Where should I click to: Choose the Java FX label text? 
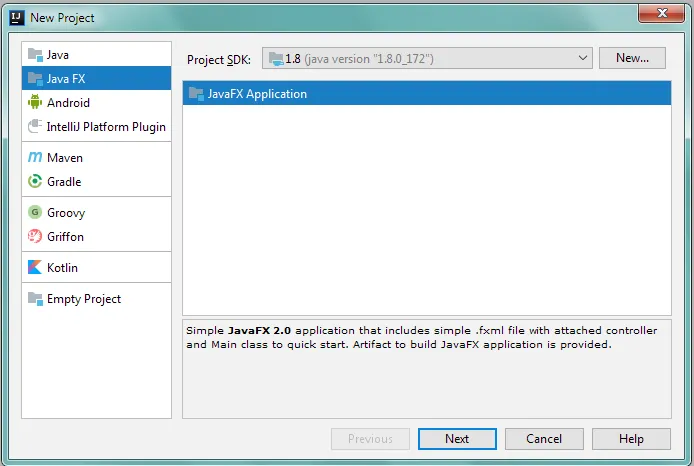pos(66,79)
